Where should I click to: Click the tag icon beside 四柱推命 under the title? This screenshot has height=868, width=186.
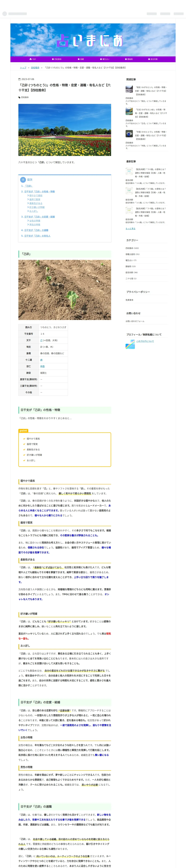point(19,97)
